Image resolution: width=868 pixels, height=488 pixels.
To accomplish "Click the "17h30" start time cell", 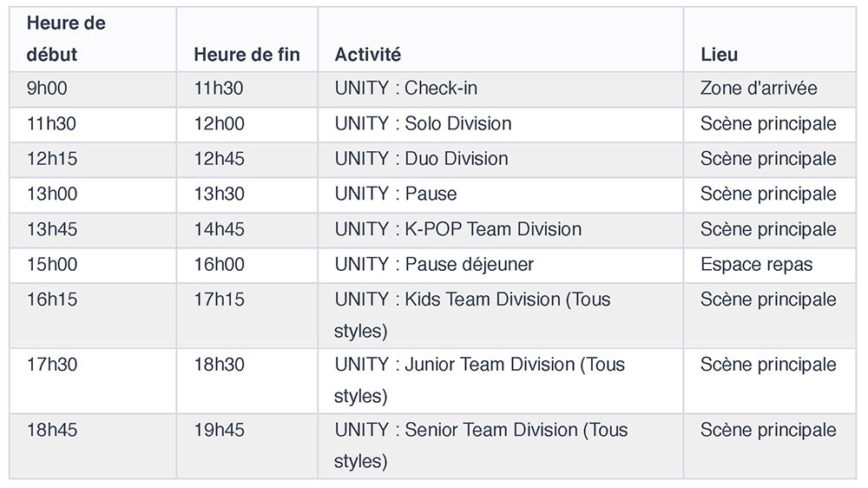I will click(x=51, y=366).
